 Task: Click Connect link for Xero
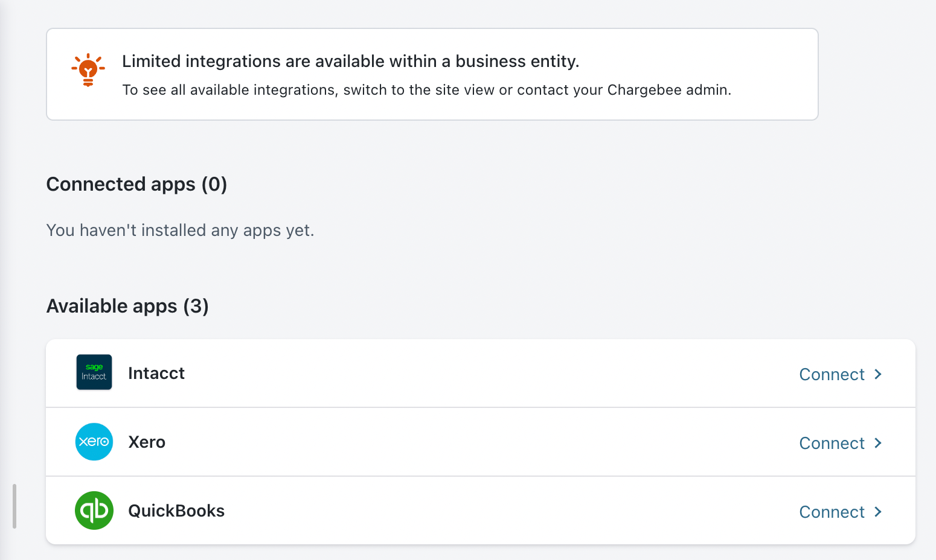click(x=832, y=444)
